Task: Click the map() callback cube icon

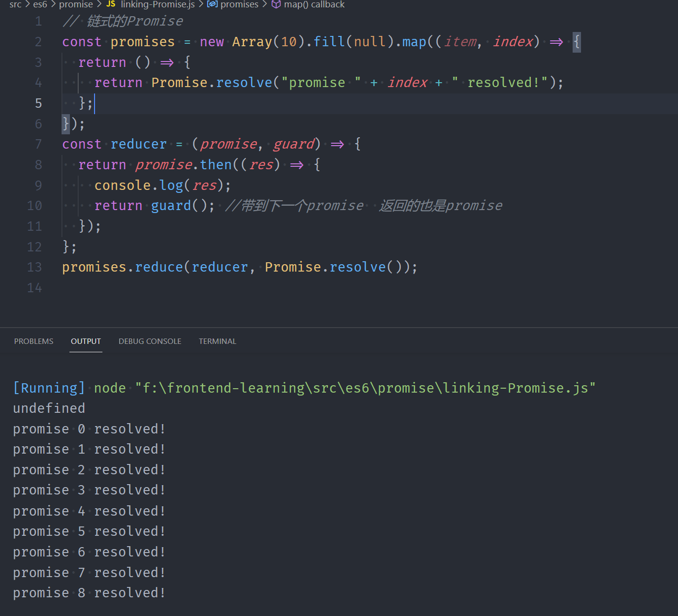Action: [276, 4]
